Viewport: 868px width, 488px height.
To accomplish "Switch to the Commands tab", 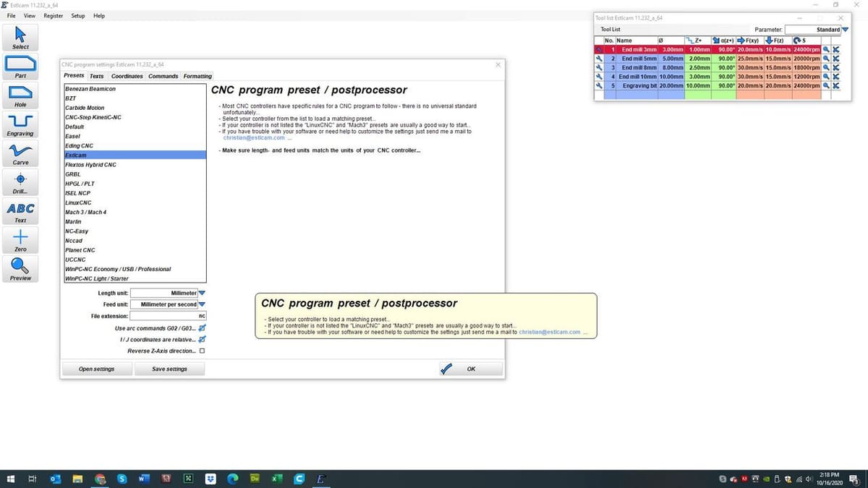I will 163,76.
